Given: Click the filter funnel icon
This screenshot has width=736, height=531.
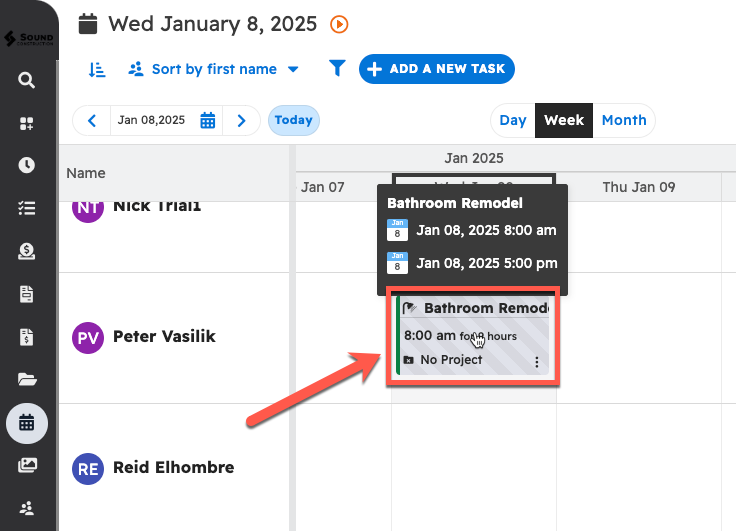Looking at the screenshot, I should [x=337, y=68].
